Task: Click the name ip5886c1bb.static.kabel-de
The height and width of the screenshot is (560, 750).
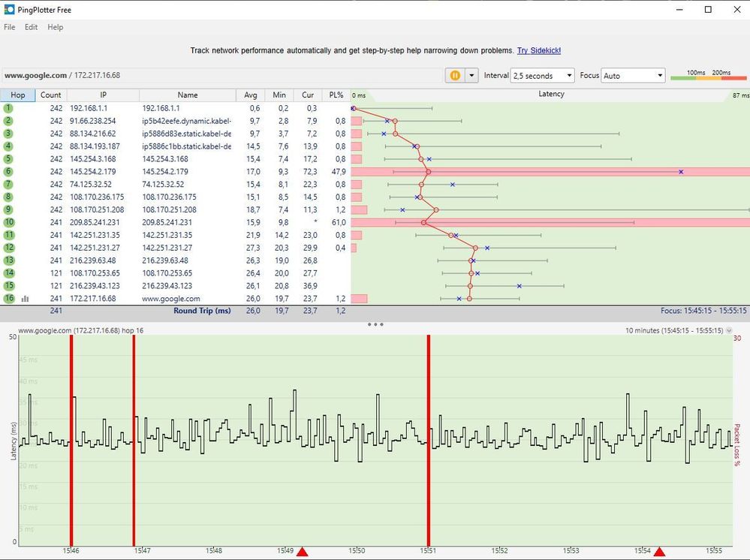Action: coord(186,146)
